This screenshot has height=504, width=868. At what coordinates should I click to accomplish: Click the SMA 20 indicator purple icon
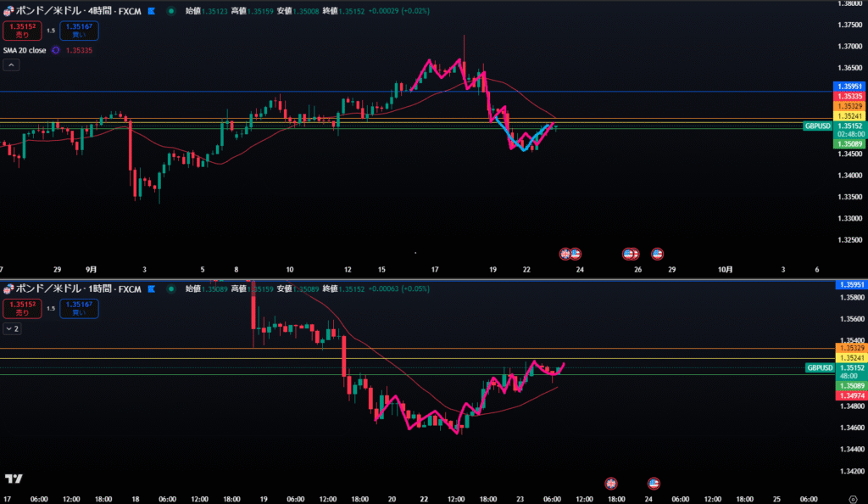(x=56, y=50)
